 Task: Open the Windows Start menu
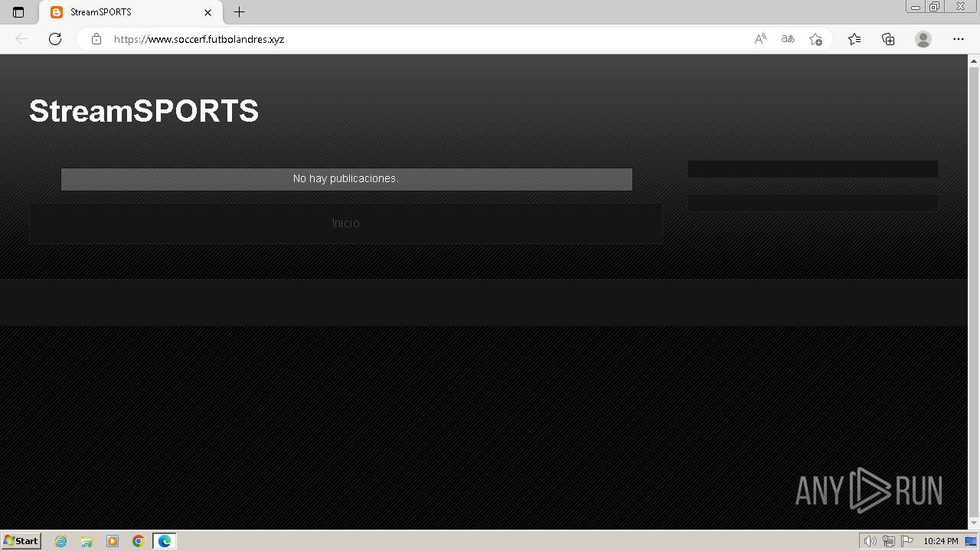[x=21, y=541]
